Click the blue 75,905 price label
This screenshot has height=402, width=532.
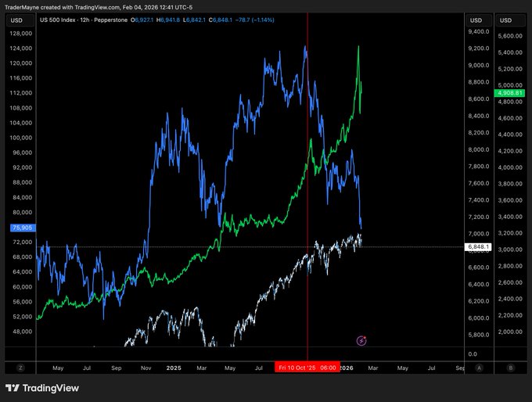point(21,228)
